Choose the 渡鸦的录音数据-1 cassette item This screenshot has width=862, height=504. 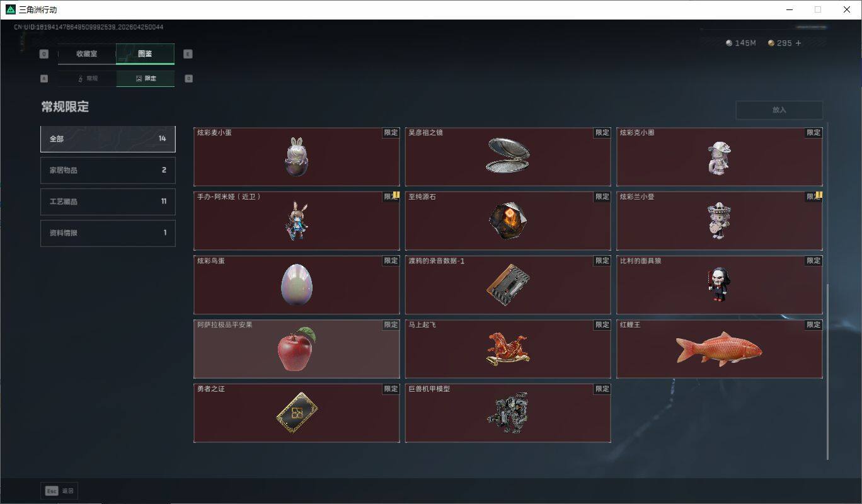508,285
